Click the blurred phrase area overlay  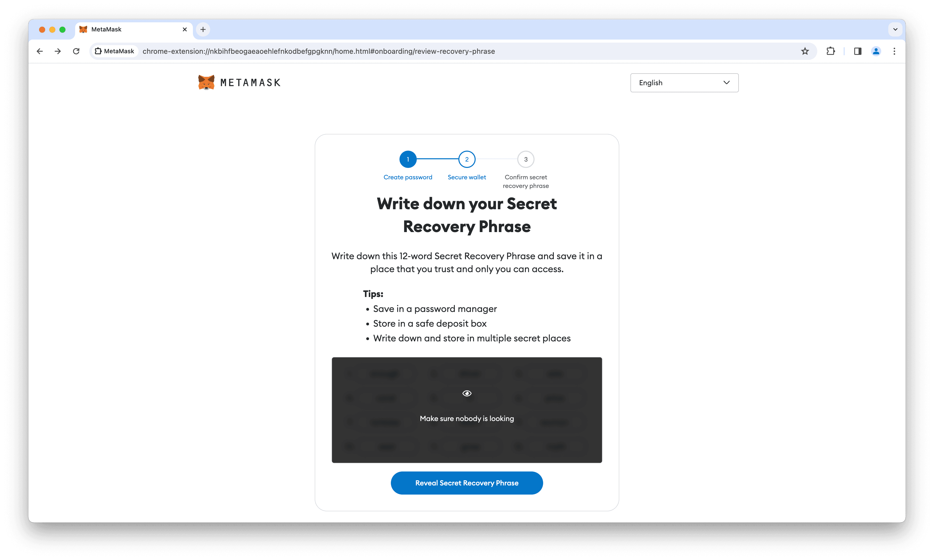click(467, 410)
